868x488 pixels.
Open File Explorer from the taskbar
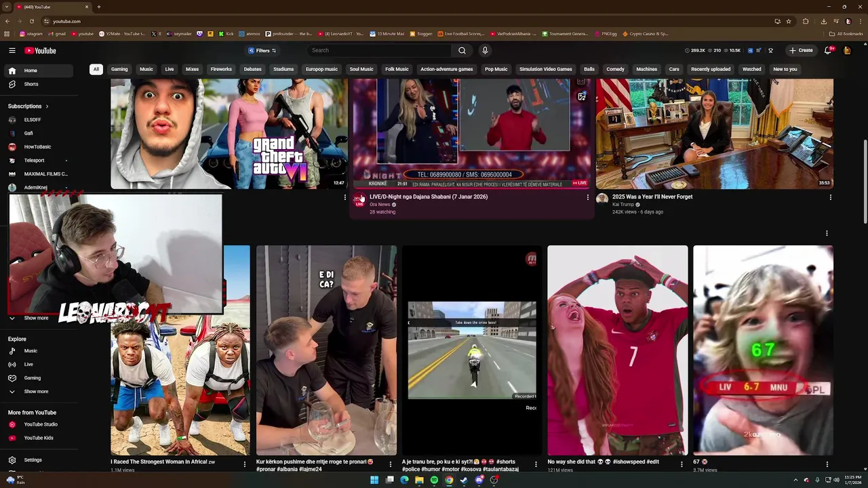click(419, 480)
